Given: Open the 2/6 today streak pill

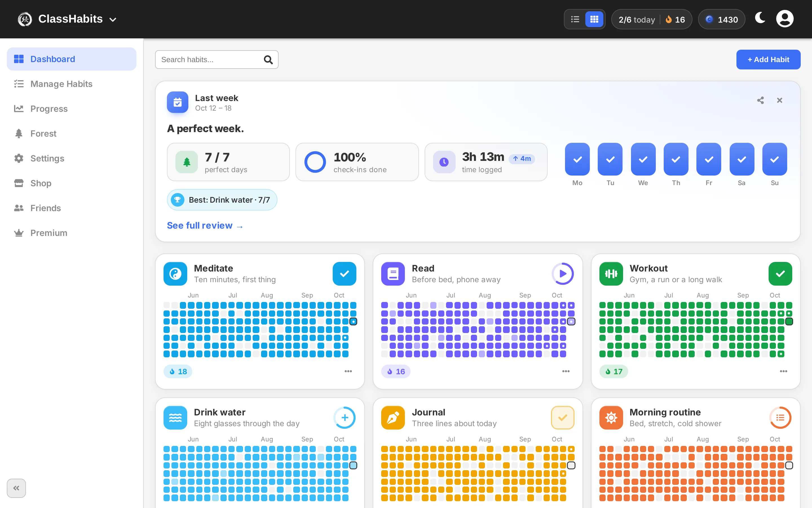Looking at the screenshot, I should pos(652,19).
